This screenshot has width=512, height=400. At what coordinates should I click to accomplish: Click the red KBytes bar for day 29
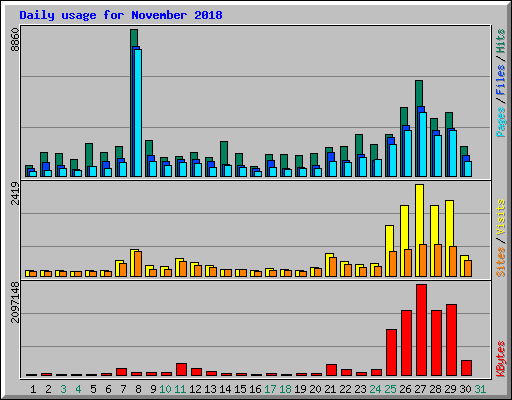click(451, 340)
